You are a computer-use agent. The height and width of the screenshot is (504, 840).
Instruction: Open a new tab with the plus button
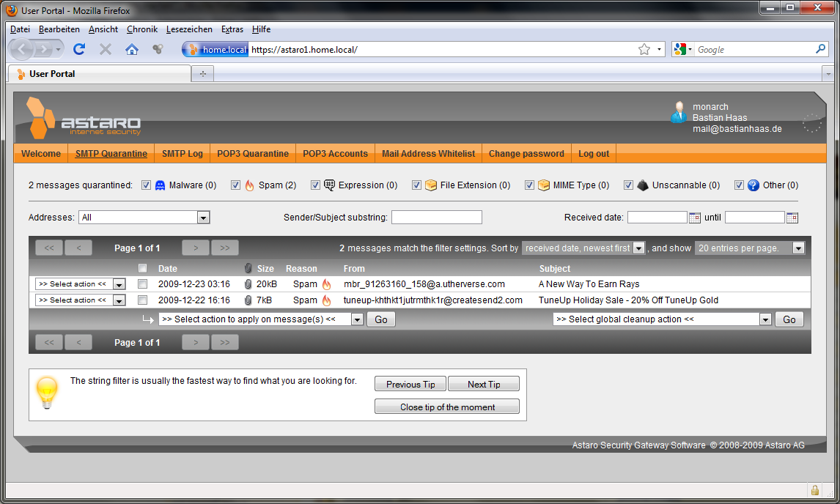pos(202,74)
